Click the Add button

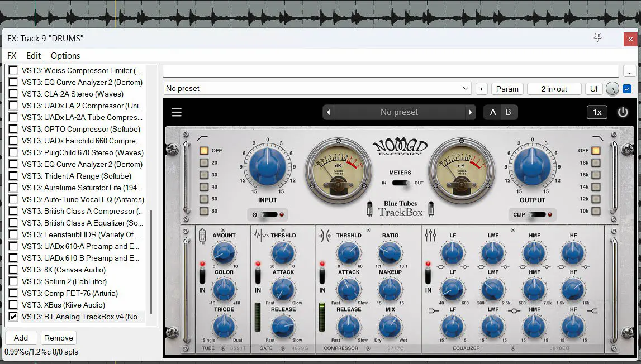tap(21, 338)
